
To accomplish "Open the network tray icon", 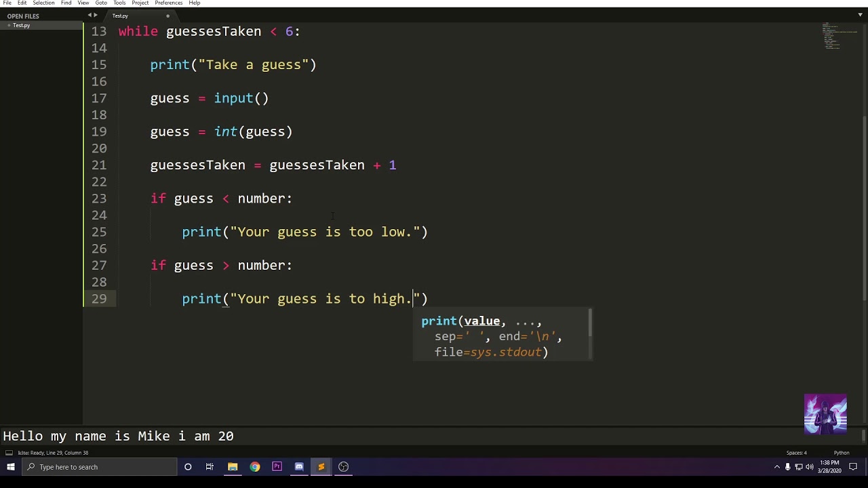I will point(799,467).
